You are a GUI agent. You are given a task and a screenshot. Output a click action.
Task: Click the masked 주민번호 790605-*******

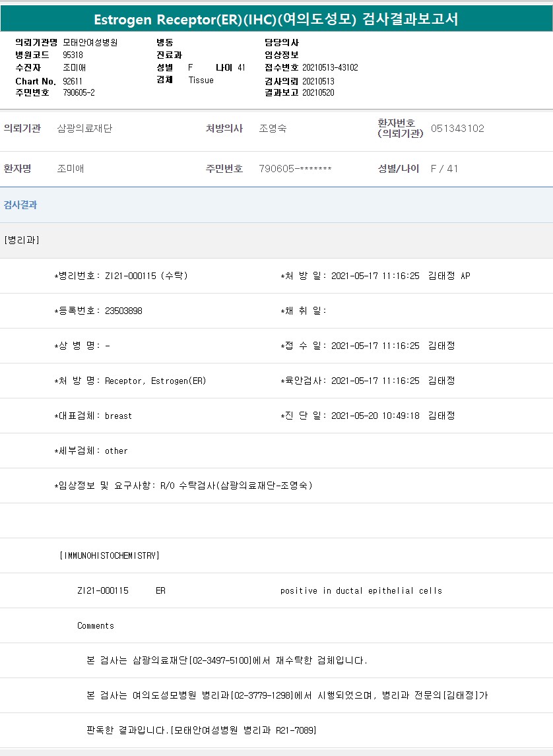tap(295, 169)
